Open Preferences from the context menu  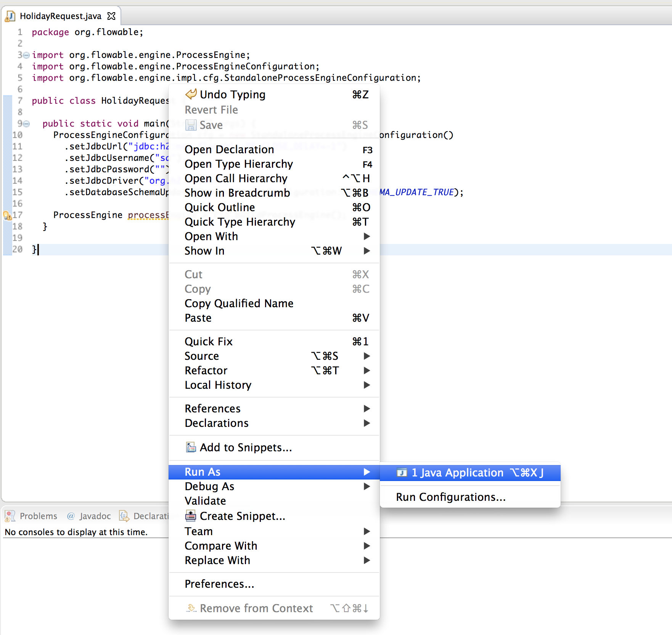coord(219,584)
